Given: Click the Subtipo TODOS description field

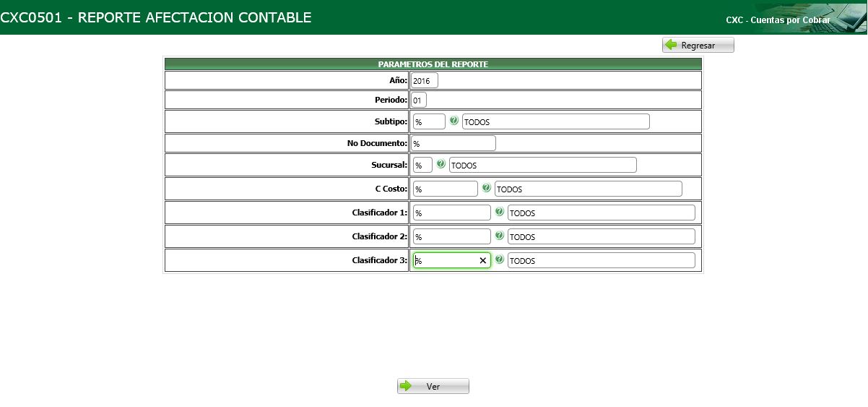Looking at the screenshot, I should click(555, 121).
